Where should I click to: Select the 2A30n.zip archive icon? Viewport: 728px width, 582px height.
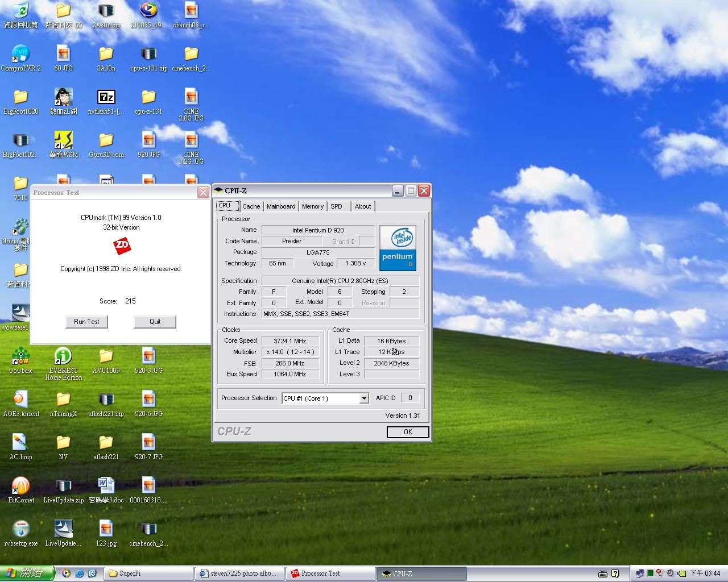click(106, 15)
